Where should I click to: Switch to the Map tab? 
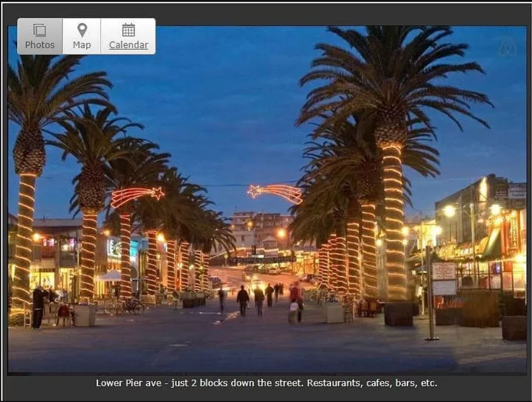[82, 36]
